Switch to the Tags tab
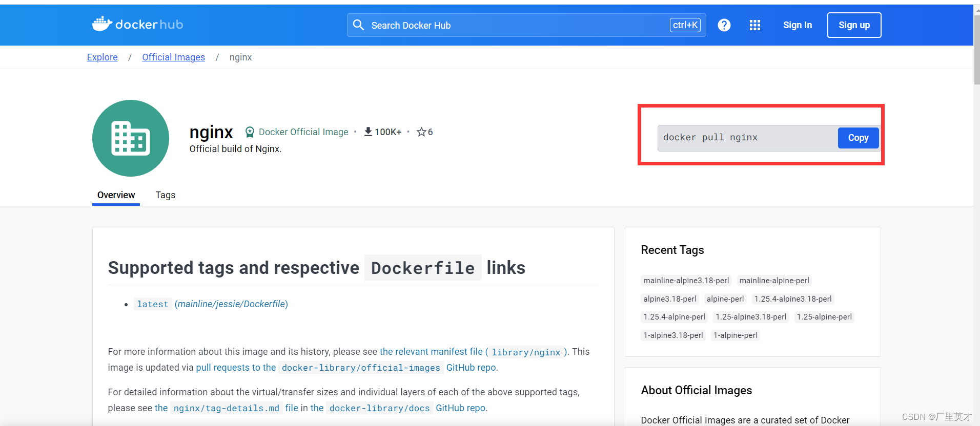 click(x=165, y=195)
